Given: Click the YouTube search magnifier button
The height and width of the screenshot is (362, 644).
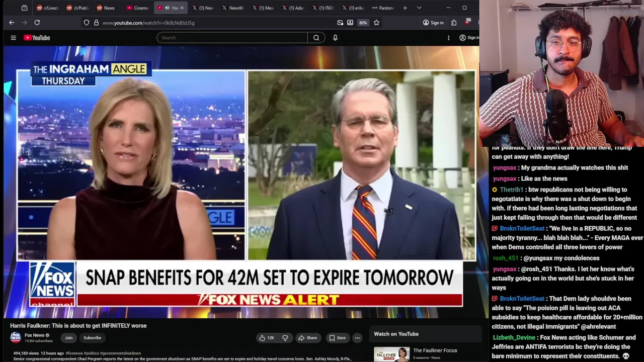Looking at the screenshot, I should 316,38.
